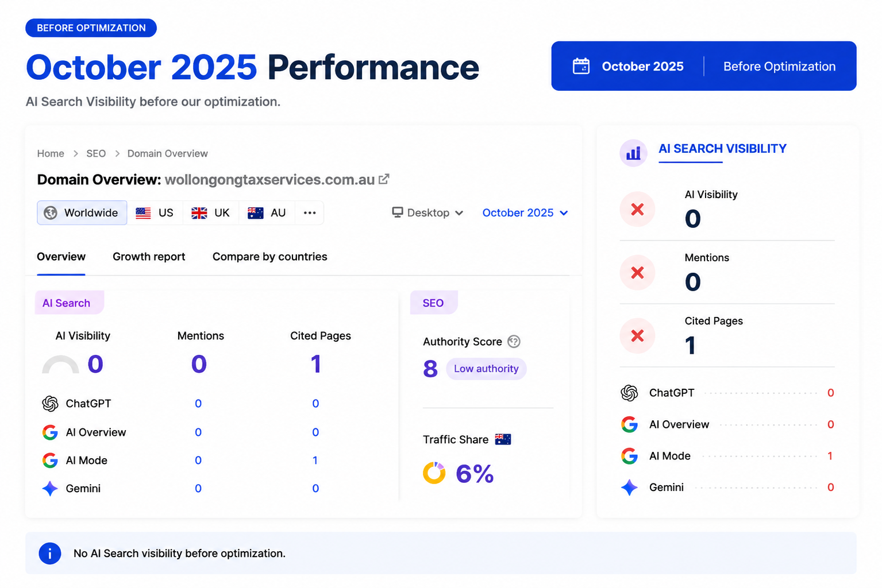This screenshot has height=588, width=882.
Task: Click Google logo beside AI Overview row
Action: coord(50,432)
